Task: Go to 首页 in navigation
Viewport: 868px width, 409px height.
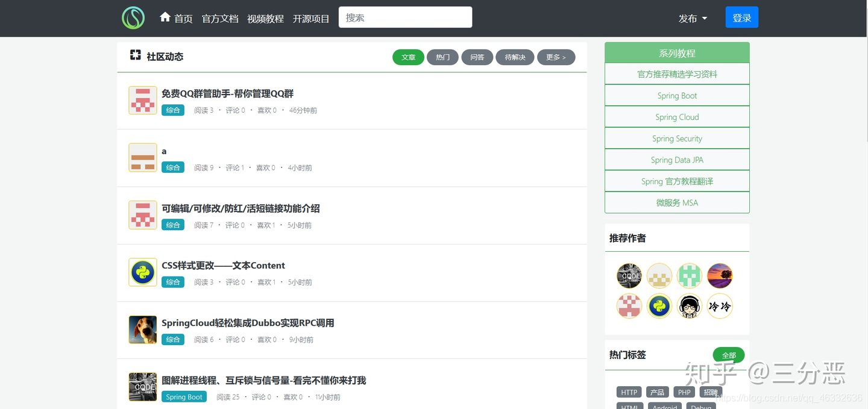Action: pos(183,19)
